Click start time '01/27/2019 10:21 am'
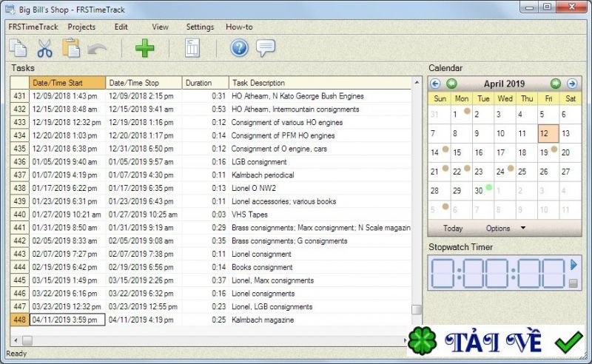Image resolution: width=592 pixels, height=364 pixels. click(67, 215)
